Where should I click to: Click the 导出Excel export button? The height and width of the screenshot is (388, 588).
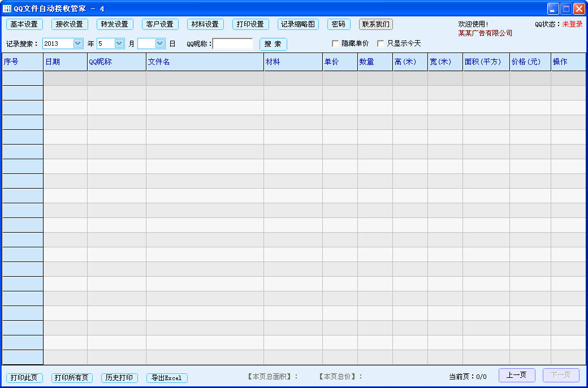[x=167, y=378]
